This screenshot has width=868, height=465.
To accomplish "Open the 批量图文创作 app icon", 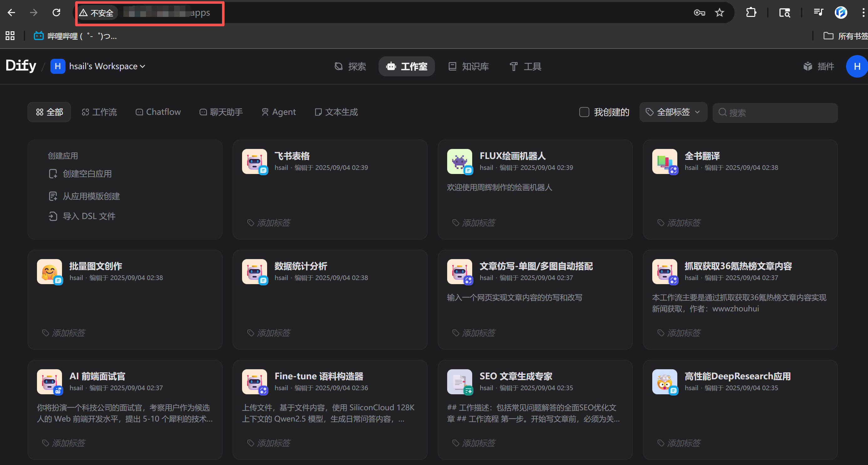I will click(49, 272).
